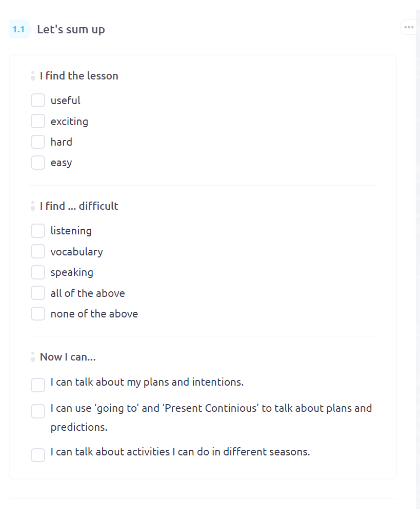Click the vertical scrollbar on the right edge
The image size is (420, 519).
coord(417,259)
